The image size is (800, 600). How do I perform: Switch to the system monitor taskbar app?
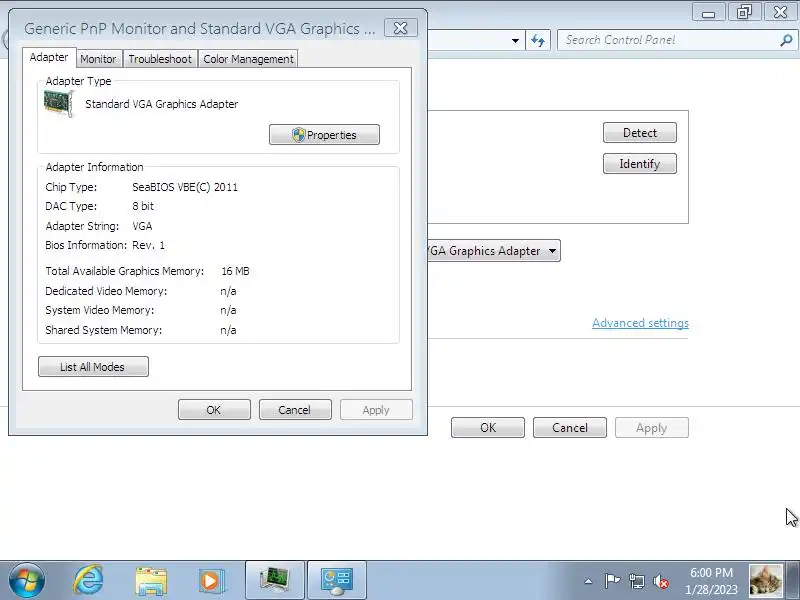point(275,580)
